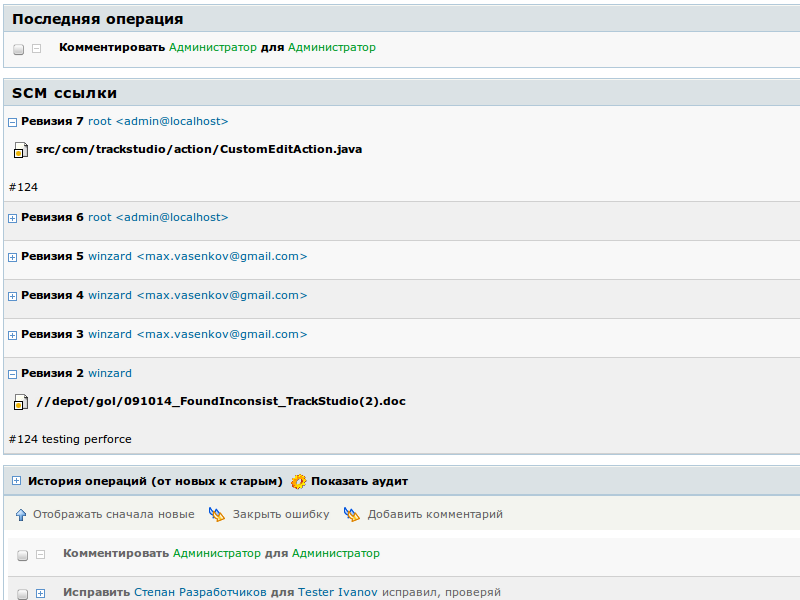This screenshot has height=600, width=800.
Task: Click the Закрыть ошибку icon
Action: coord(216,515)
